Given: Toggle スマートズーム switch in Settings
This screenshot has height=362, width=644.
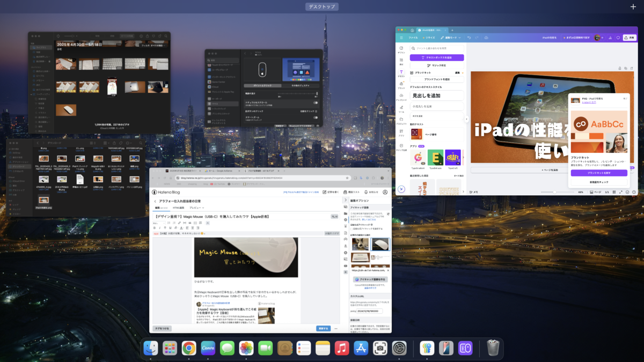Looking at the screenshot, I should (316, 117).
